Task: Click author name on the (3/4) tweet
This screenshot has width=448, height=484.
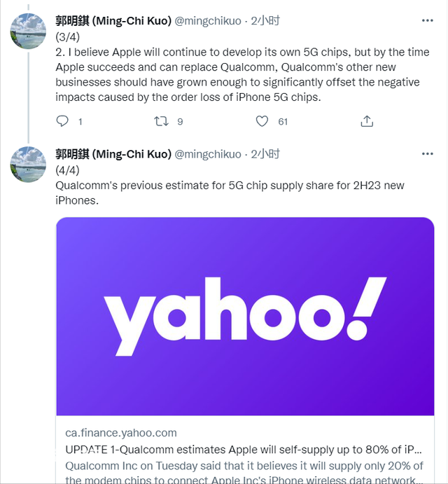Action: pyautogui.click(x=113, y=21)
